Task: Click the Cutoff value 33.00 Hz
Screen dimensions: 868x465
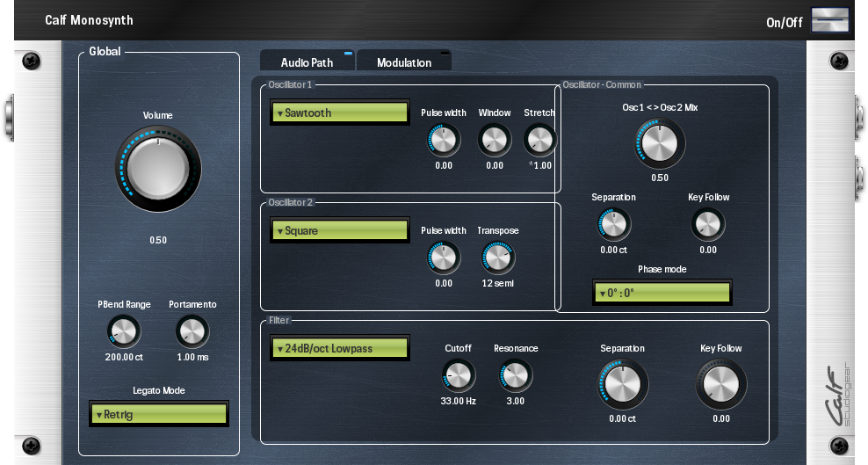Action: 459,402
